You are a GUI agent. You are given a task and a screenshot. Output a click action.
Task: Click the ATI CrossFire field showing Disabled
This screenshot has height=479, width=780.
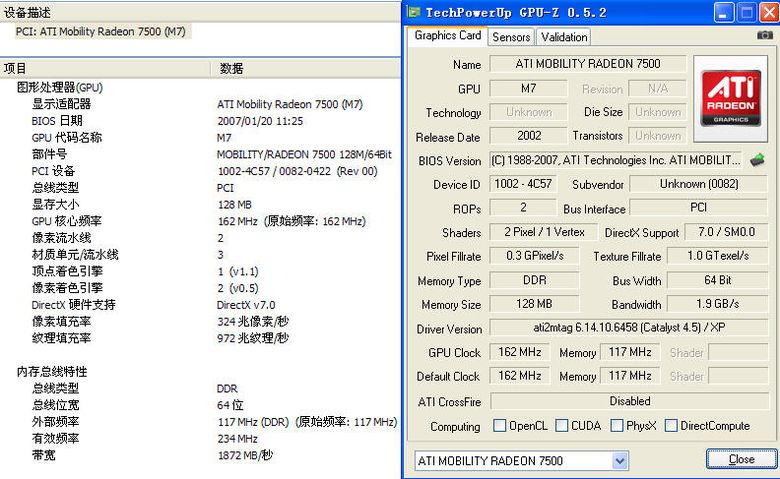coord(629,401)
